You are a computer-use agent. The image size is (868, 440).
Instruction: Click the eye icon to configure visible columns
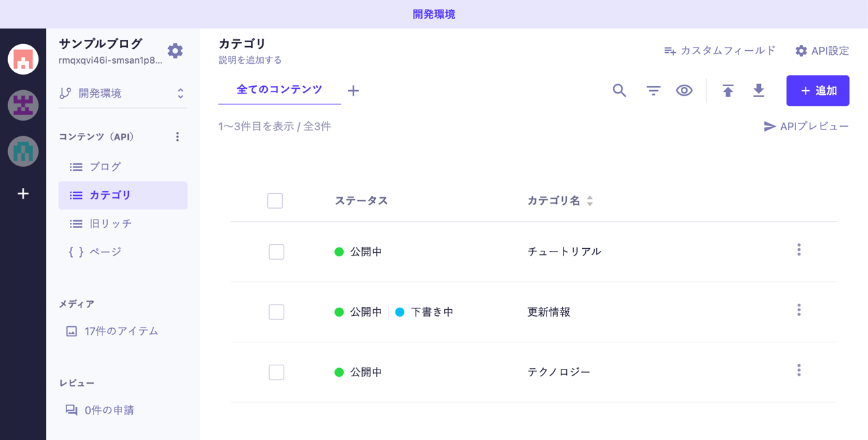coord(684,90)
